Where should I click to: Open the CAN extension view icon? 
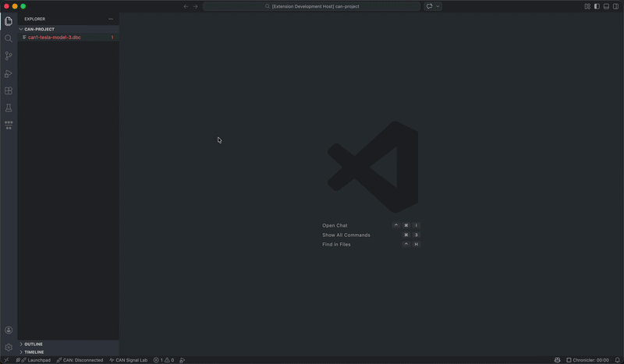(9, 125)
